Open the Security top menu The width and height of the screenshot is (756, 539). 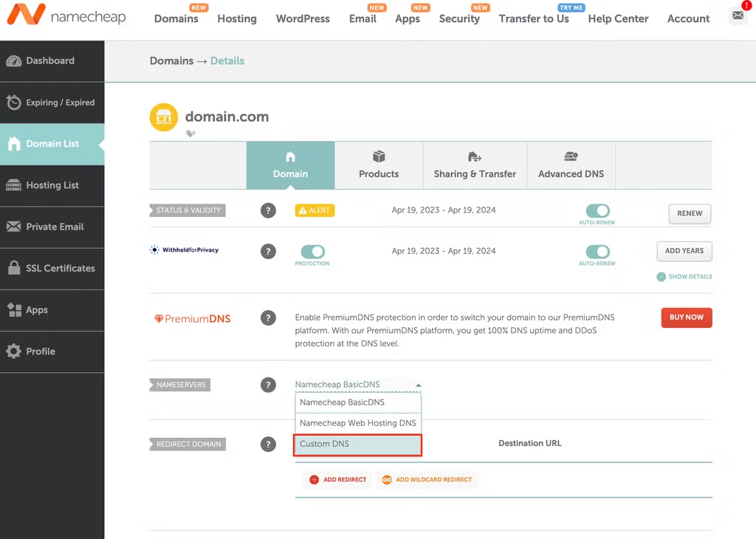(x=459, y=18)
